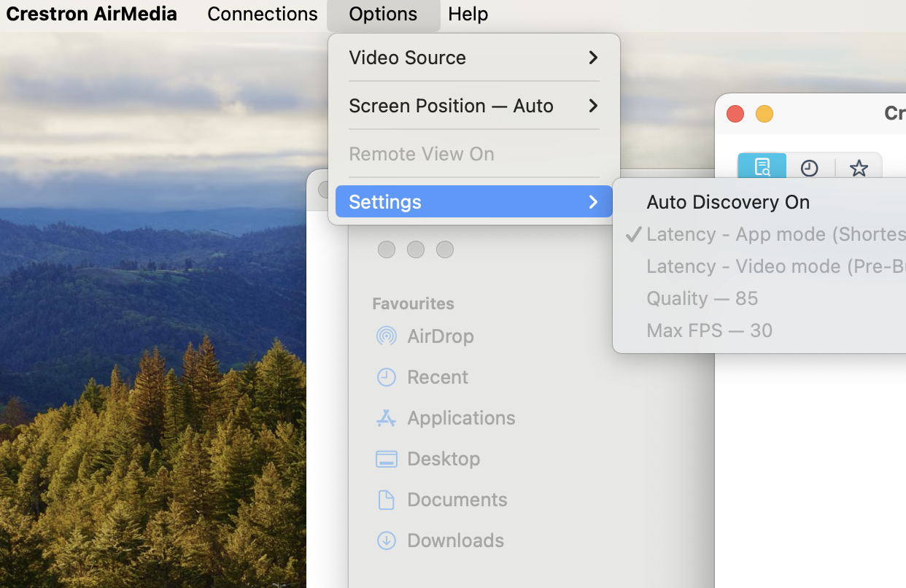
Task: Click the Desktop icon in sidebar
Action: pos(386,459)
